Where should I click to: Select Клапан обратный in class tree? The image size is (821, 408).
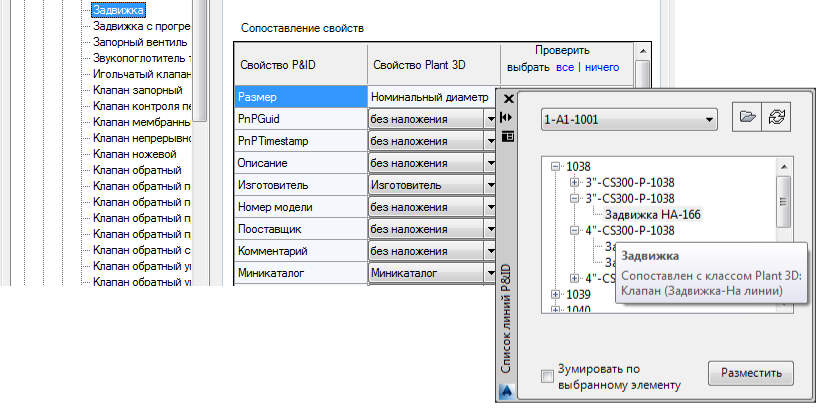click(137, 170)
